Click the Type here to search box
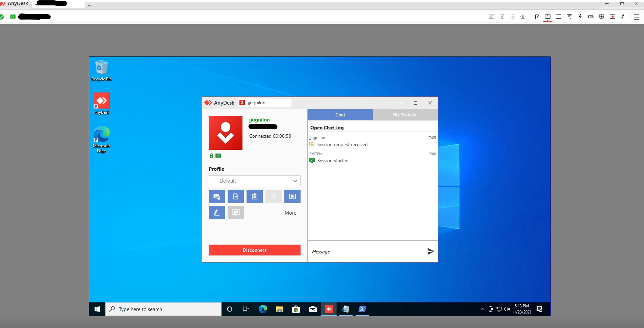This screenshot has width=644, height=328. point(163,309)
